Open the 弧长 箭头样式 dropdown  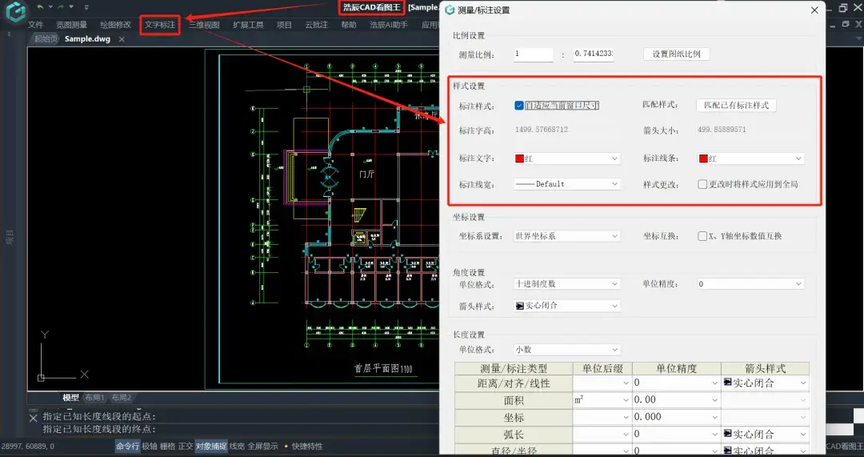click(x=765, y=434)
